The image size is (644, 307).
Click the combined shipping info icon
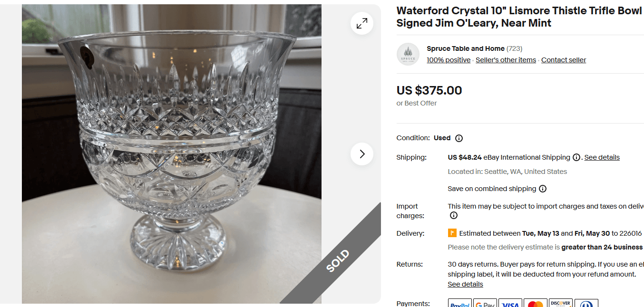tap(543, 188)
